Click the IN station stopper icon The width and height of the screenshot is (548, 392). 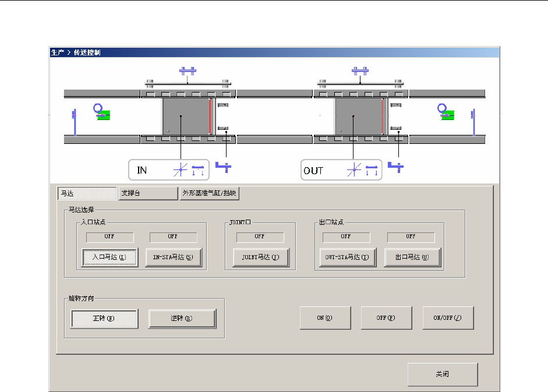(223, 167)
